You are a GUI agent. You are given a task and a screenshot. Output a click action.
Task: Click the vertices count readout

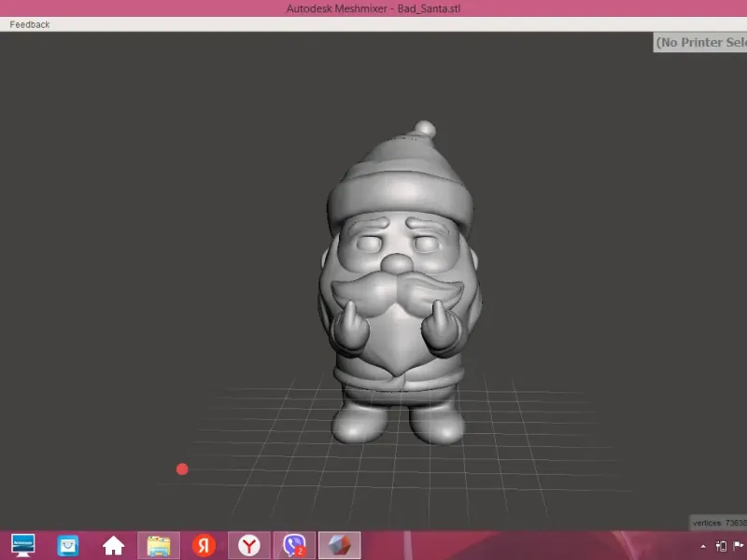(x=718, y=523)
